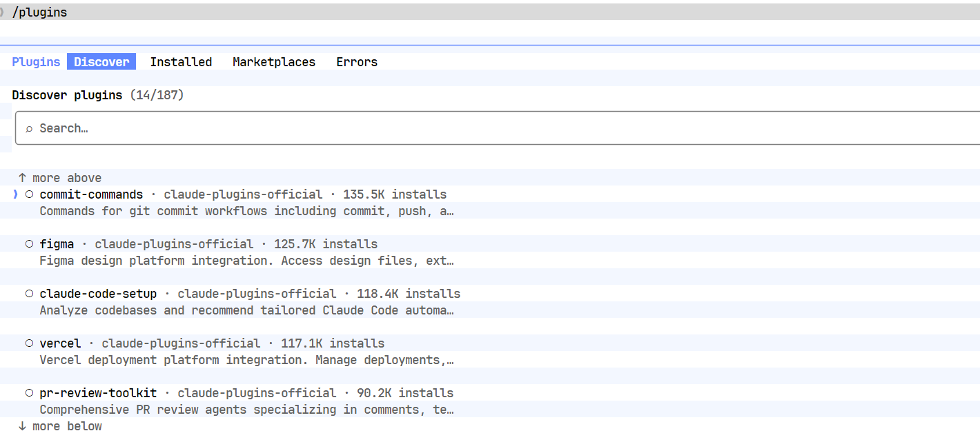This screenshot has height=431, width=980.
Task: Click '135.5K installs' text
Action: point(395,194)
